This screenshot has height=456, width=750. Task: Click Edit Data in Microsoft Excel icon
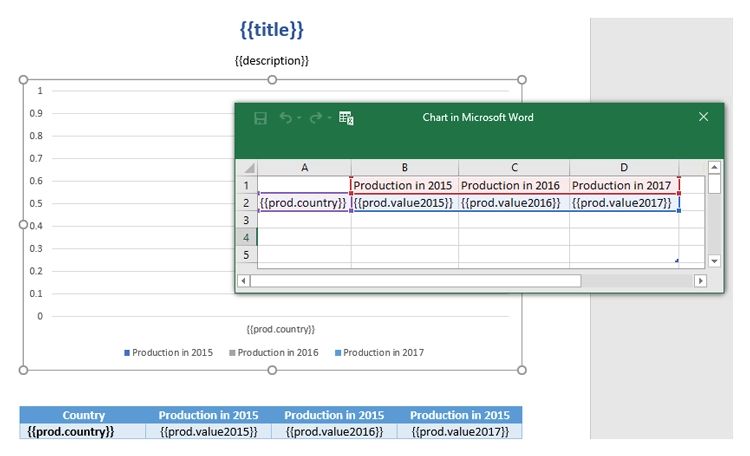(x=346, y=118)
